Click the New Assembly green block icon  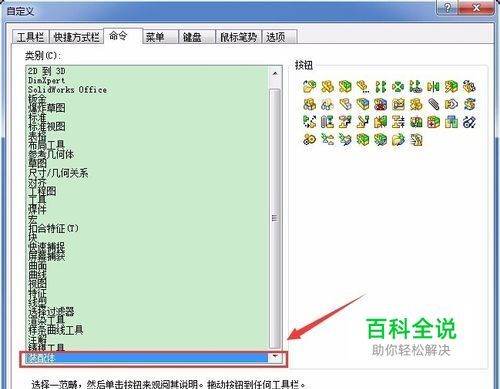click(345, 86)
